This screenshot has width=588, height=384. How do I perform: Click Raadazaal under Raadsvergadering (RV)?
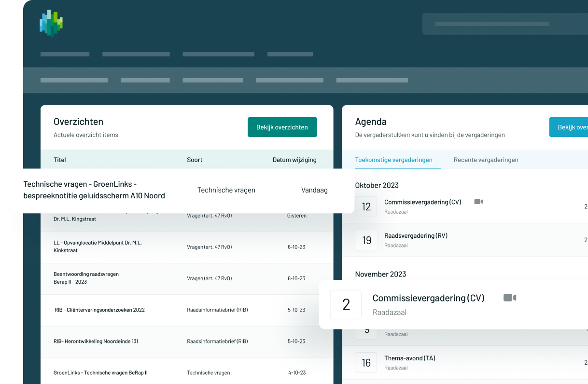pyautogui.click(x=396, y=245)
